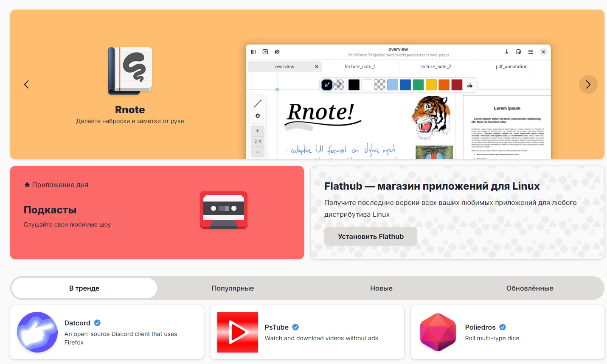Select the dark pen stroke-color icon in Rnote screenshot
The height and width of the screenshot is (364, 607).
[x=327, y=85]
